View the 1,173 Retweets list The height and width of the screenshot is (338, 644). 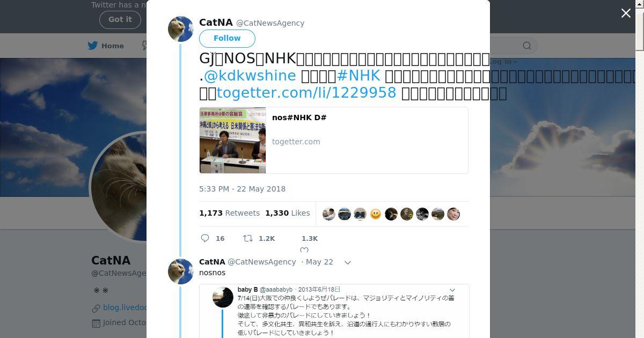pos(229,213)
